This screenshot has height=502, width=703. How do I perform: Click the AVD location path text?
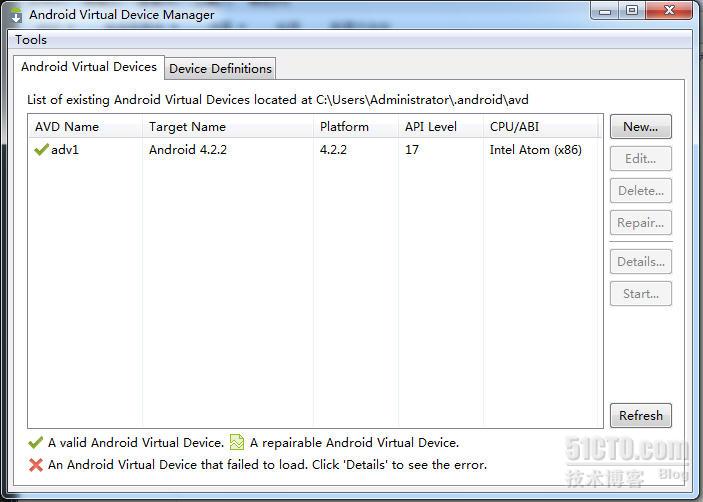coord(422,100)
